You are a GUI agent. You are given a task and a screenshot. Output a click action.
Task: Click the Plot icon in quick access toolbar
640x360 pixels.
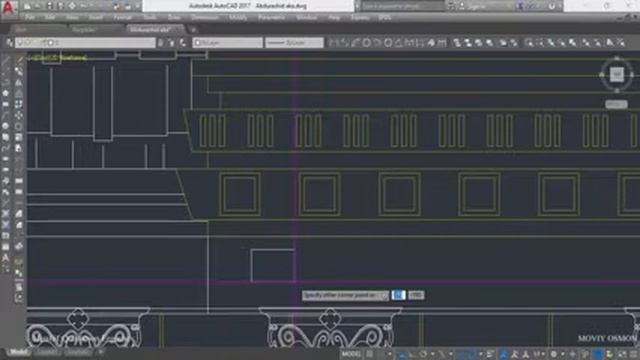(x=72, y=6)
